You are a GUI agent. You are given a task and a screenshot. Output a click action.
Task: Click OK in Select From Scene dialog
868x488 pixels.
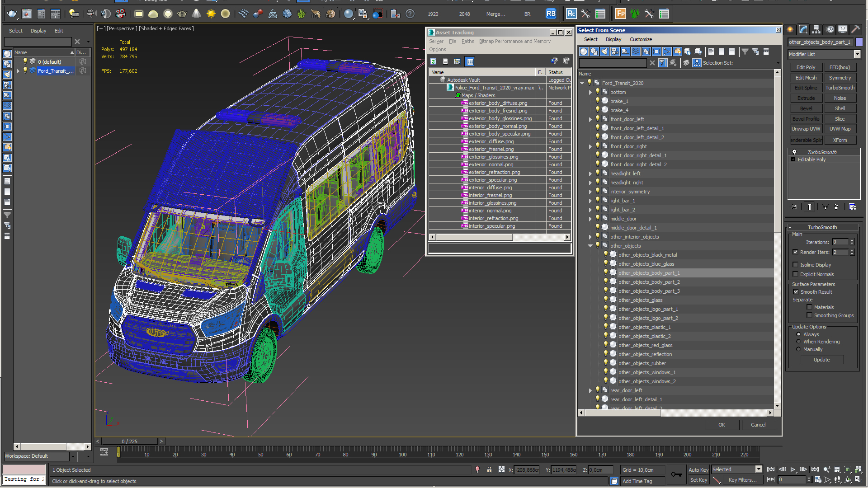point(722,425)
